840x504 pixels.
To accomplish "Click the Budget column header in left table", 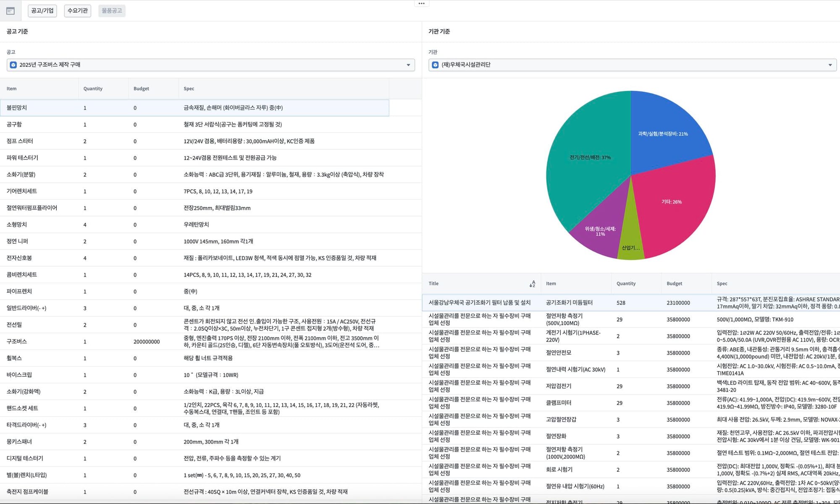I will coord(142,89).
